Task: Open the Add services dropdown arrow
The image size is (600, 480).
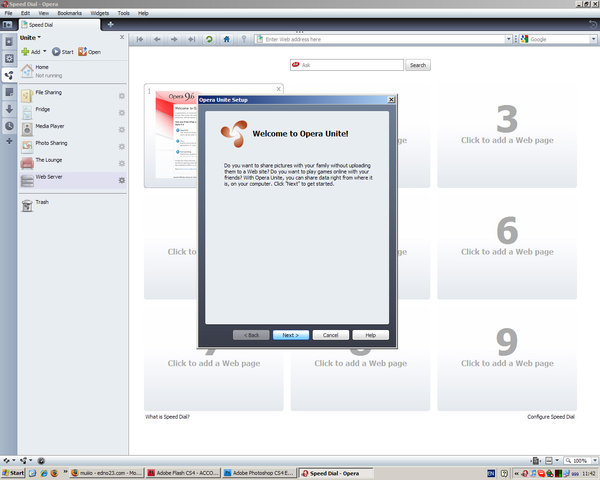Action: (x=45, y=51)
